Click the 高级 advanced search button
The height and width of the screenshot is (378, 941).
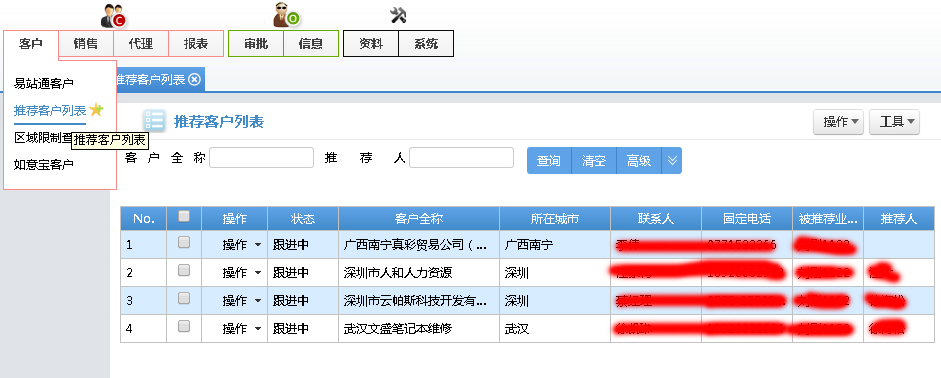pyautogui.click(x=639, y=161)
